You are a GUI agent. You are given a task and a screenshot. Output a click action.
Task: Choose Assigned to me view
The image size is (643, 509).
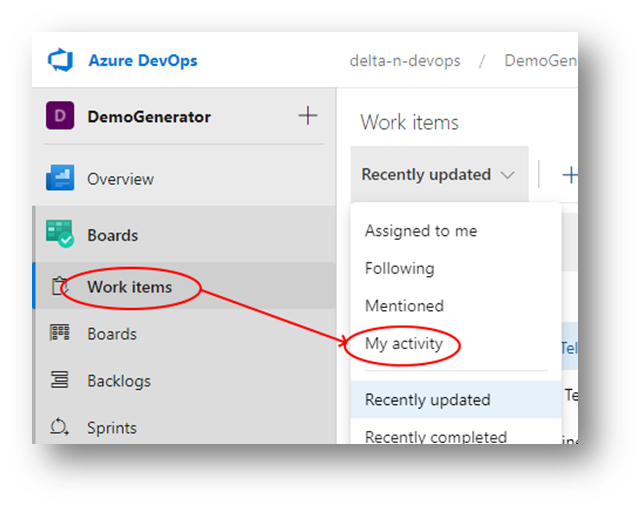[421, 231]
